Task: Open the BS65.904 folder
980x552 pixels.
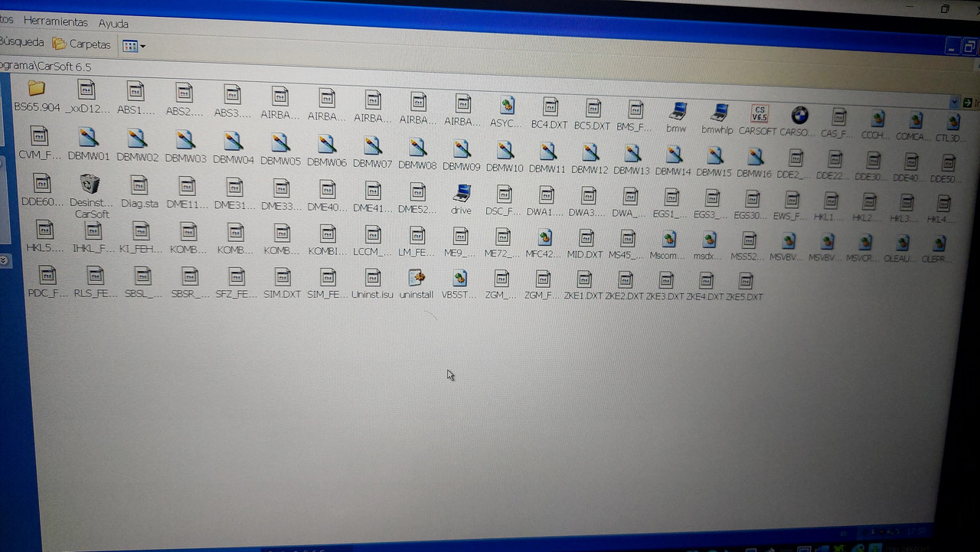Action: pos(35,89)
